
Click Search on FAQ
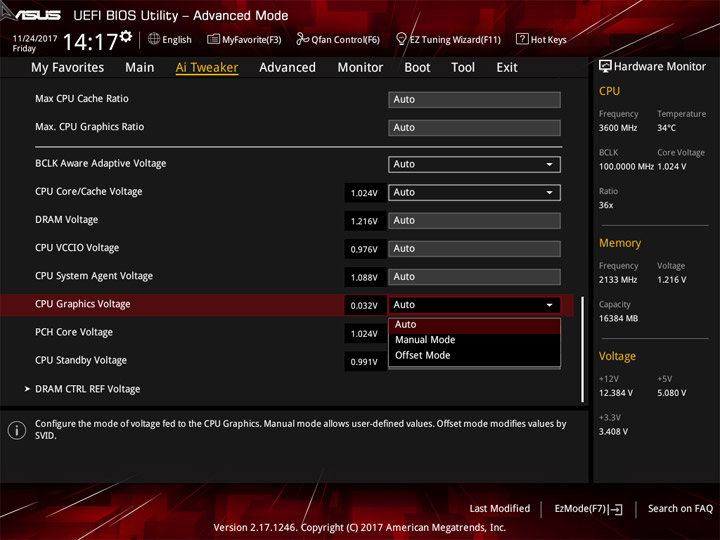(680, 509)
